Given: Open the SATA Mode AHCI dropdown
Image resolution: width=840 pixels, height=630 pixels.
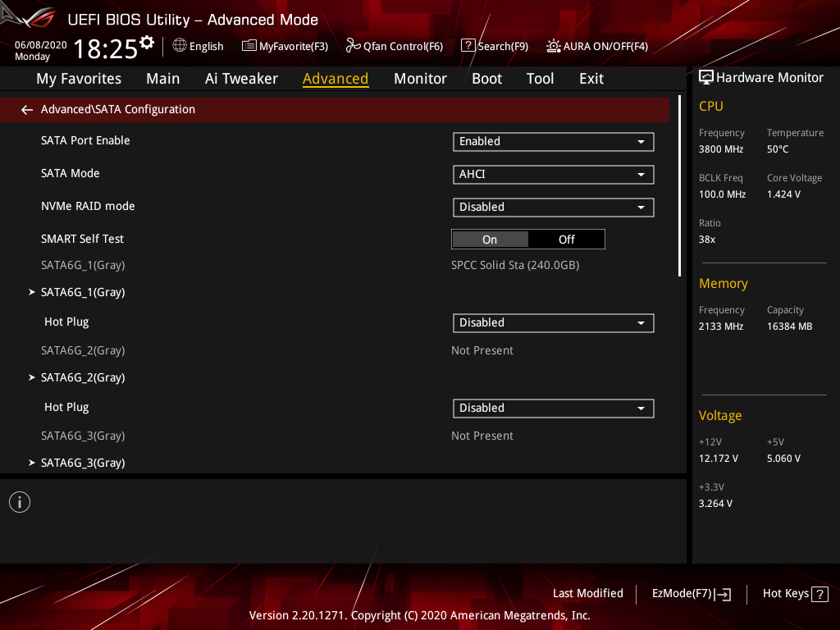Looking at the screenshot, I should (554, 174).
